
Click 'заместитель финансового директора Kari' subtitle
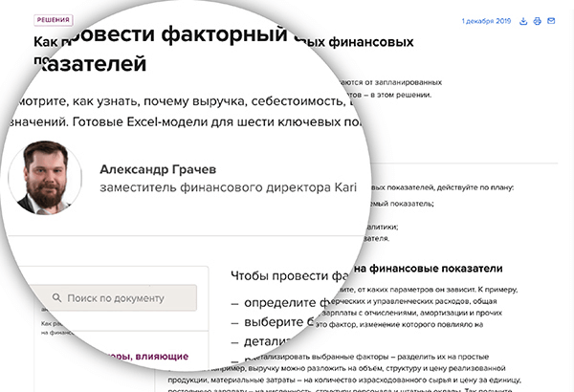coord(228,187)
